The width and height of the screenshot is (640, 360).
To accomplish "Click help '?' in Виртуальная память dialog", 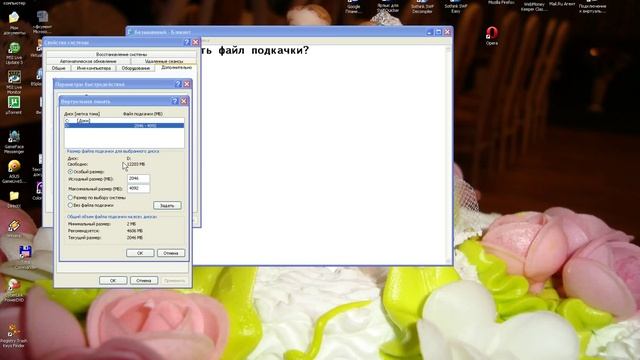I will 175,101.
